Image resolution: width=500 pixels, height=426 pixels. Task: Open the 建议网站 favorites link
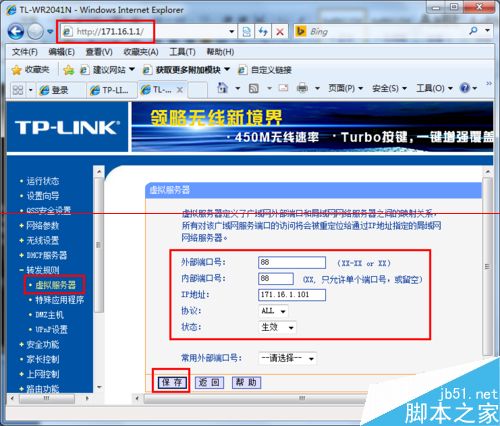107,70
